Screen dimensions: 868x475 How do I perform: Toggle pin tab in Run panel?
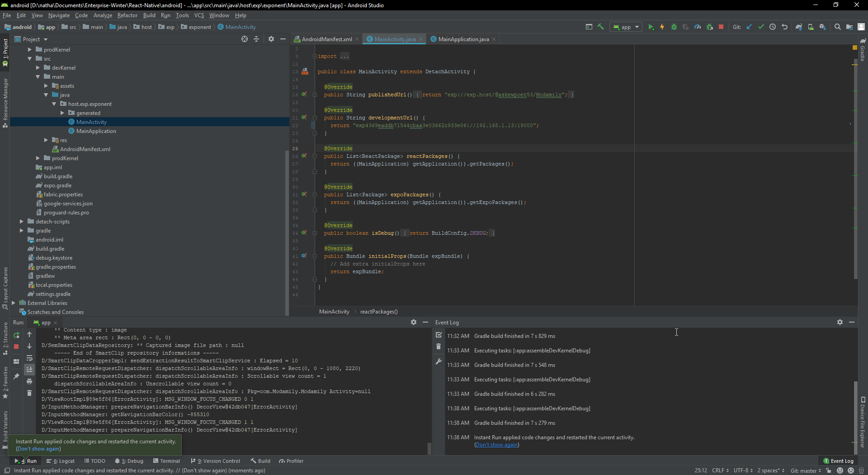16,376
